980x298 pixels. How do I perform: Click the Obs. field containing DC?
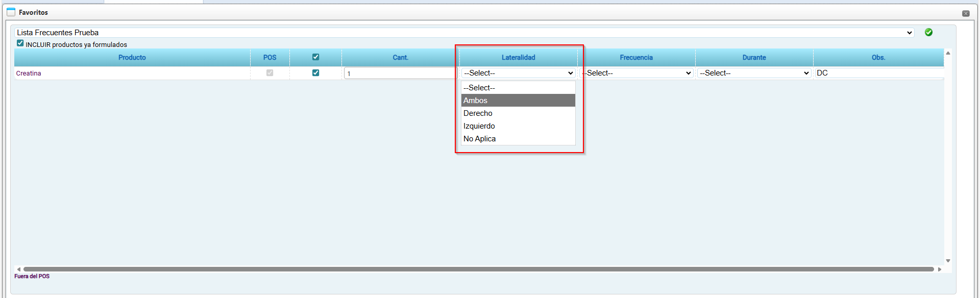click(x=879, y=73)
